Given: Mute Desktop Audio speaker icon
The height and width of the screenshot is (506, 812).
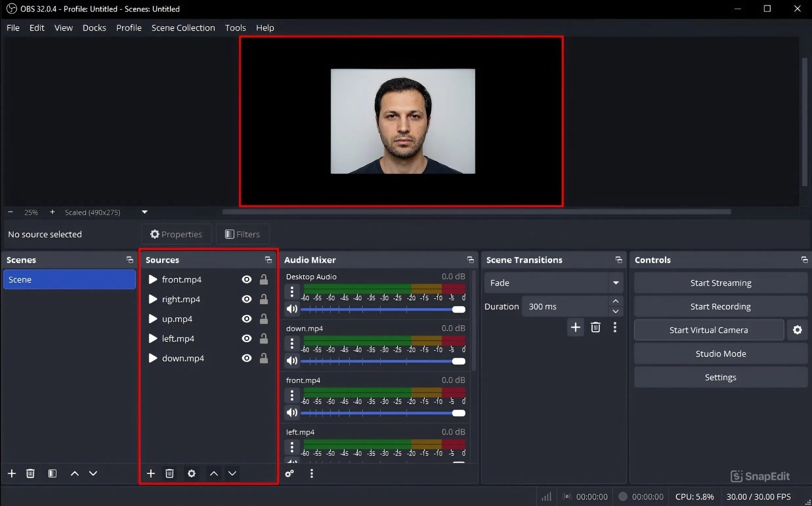Looking at the screenshot, I should pyautogui.click(x=292, y=309).
